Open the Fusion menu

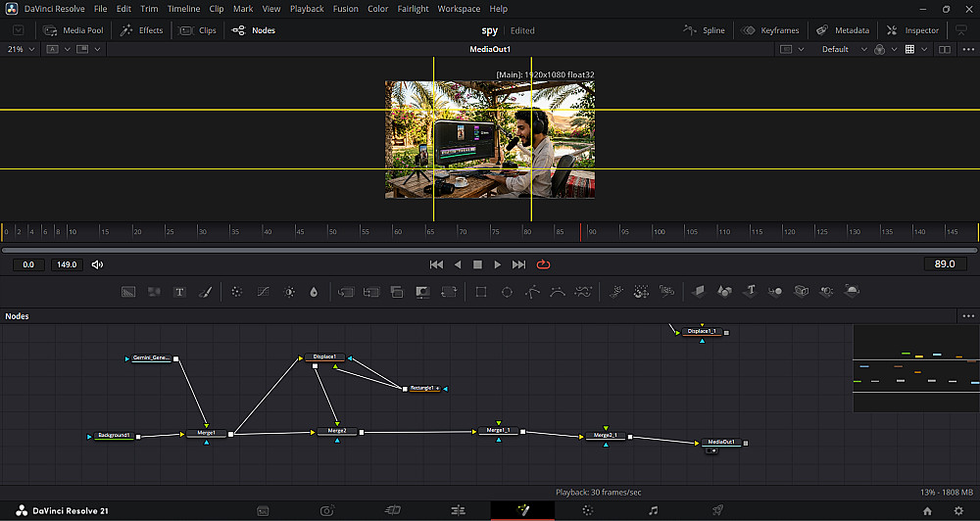(x=346, y=9)
